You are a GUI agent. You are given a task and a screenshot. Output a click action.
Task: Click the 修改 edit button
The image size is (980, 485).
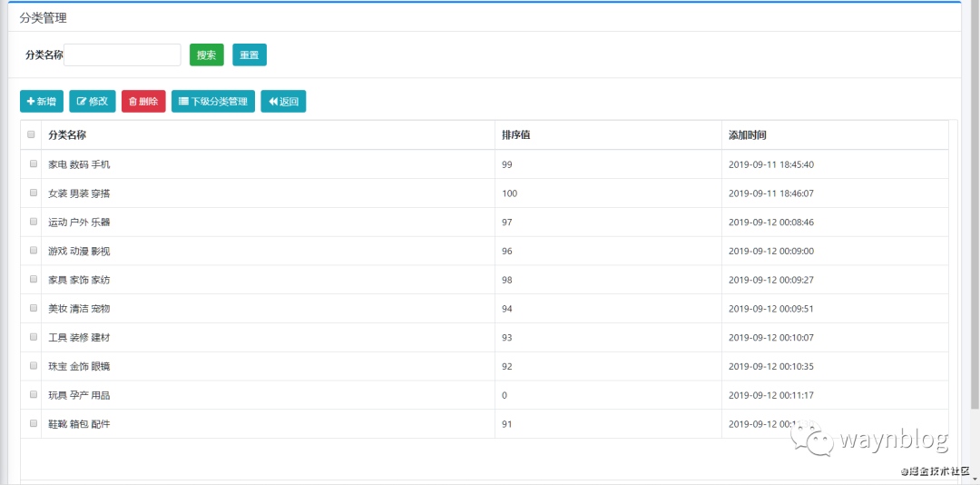click(93, 102)
